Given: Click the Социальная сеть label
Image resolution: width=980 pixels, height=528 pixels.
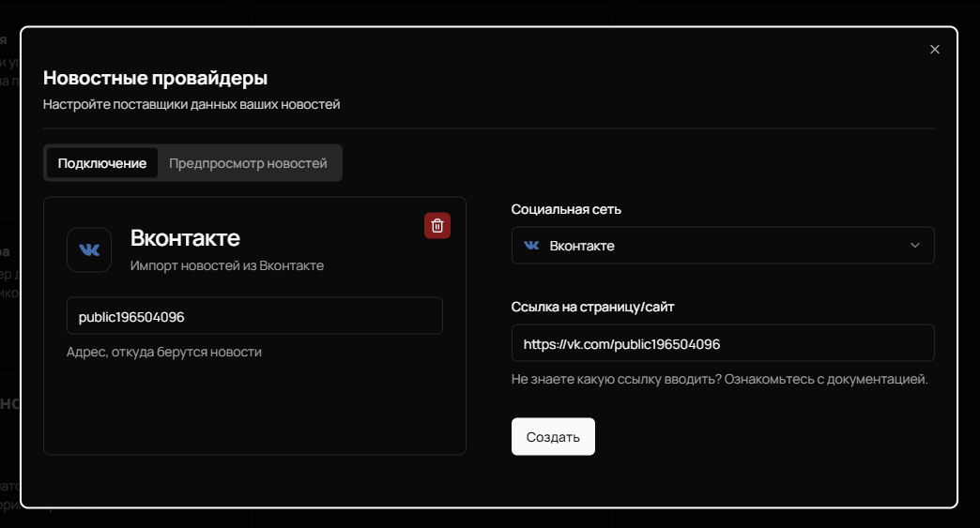Looking at the screenshot, I should (566, 209).
